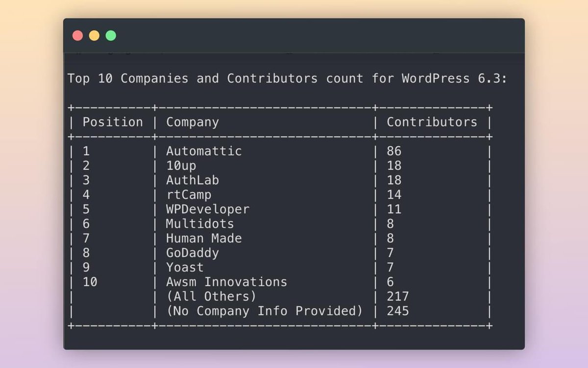Click the 'Position' column header
Viewport: 588px width, 368px height.
[113, 122]
